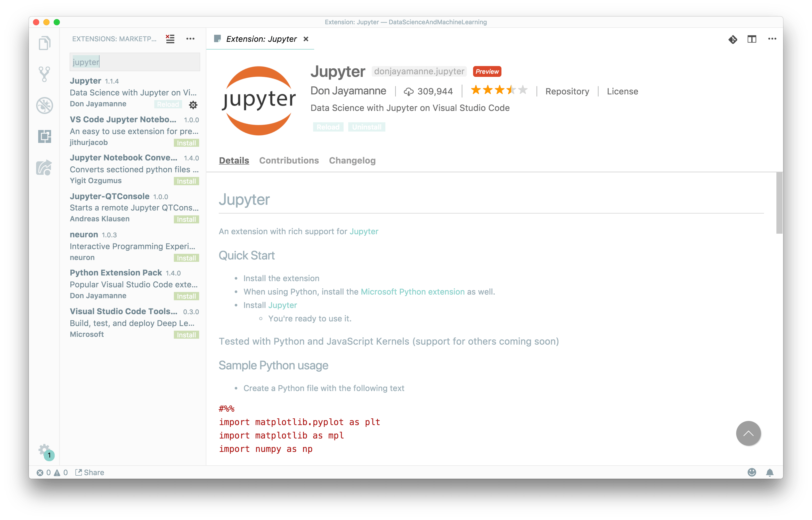Open the Explorer view in activity bar
The height and width of the screenshot is (520, 812).
(44, 43)
